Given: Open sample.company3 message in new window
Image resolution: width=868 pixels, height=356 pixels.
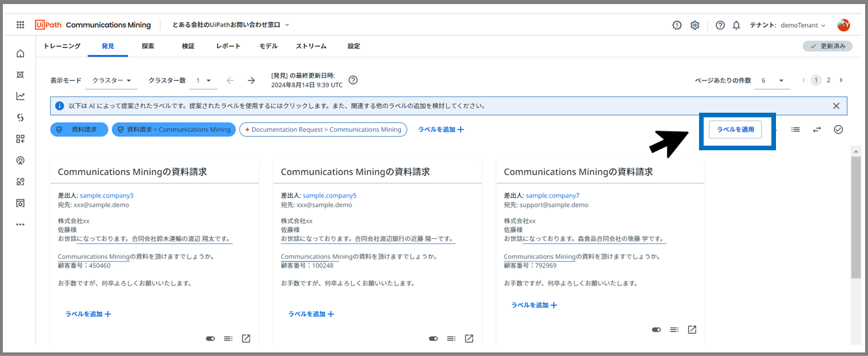Looking at the screenshot, I should (246, 339).
